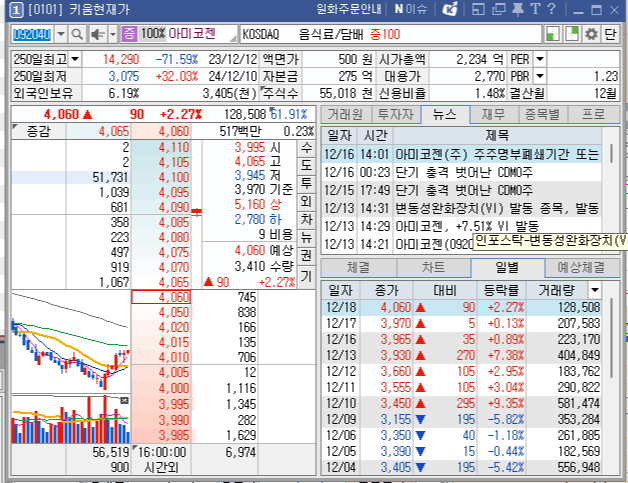Click the 외 vertical quick button
628x483 pixels.
(306, 201)
